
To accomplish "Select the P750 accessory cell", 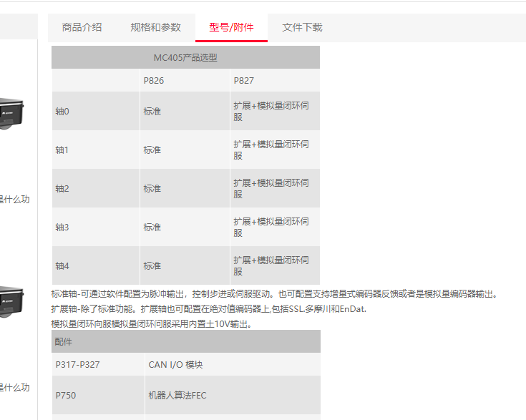I will (65, 396).
